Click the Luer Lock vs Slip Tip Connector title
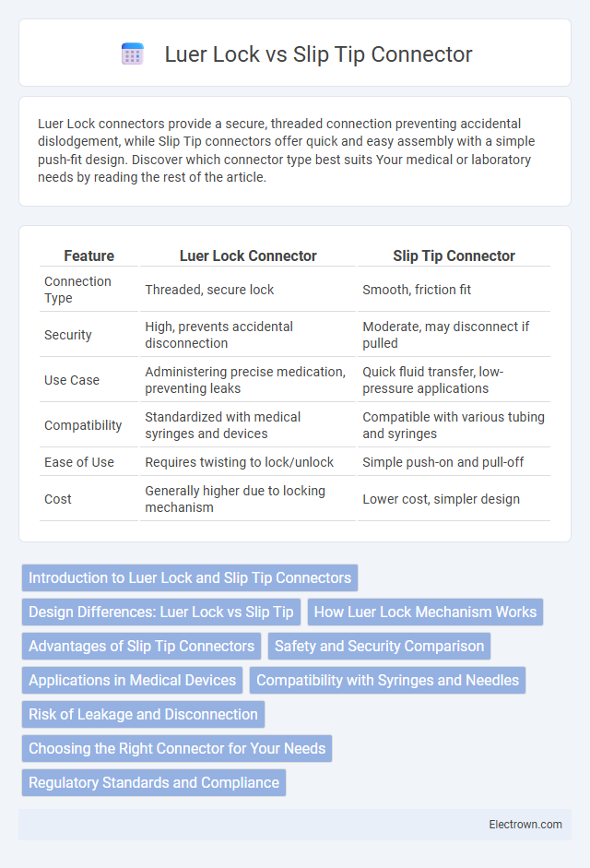 [318, 54]
